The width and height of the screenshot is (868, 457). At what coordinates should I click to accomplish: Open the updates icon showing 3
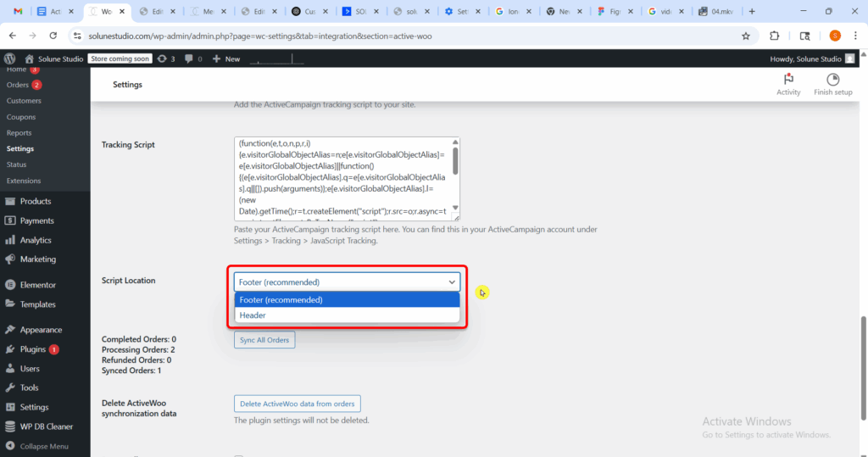click(166, 59)
